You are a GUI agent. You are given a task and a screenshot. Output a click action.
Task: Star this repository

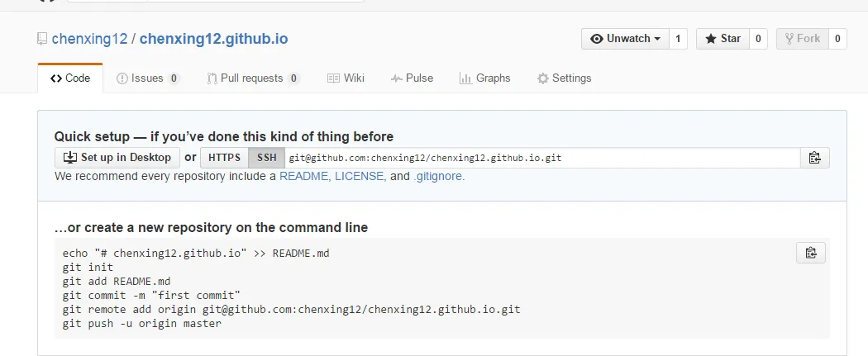click(723, 39)
